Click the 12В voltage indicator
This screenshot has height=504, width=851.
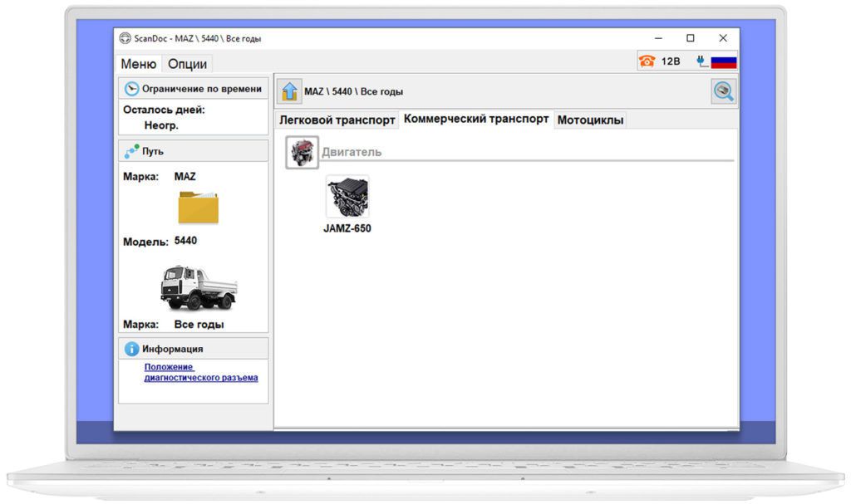point(671,61)
